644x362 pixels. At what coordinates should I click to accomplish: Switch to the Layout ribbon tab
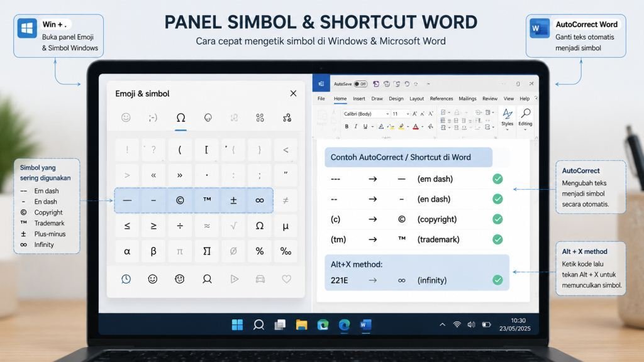click(416, 99)
